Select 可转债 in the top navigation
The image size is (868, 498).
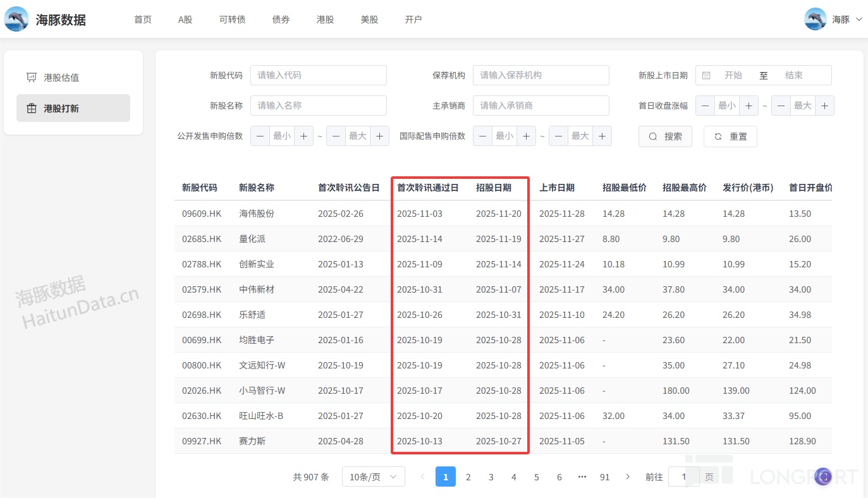tap(232, 20)
